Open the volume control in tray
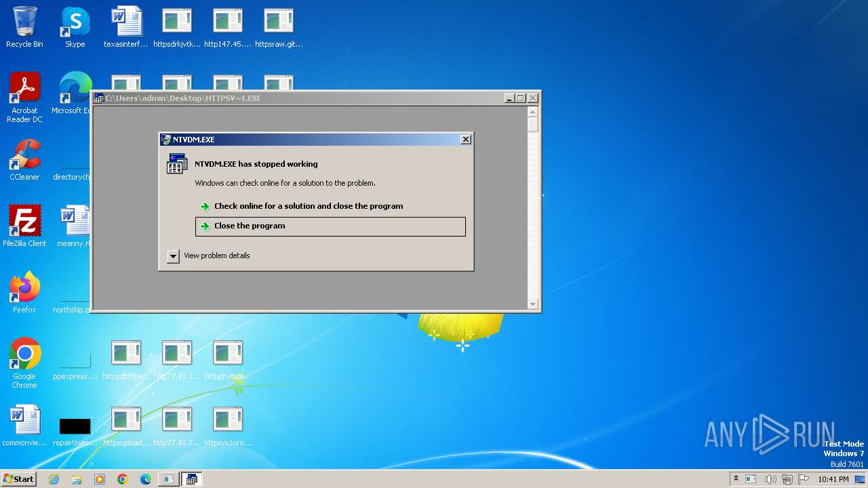 tap(770, 479)
